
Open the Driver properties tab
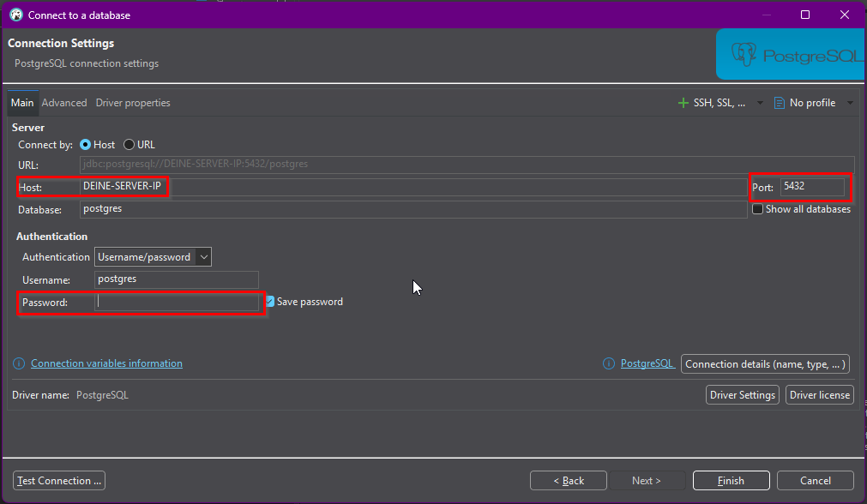133,103
